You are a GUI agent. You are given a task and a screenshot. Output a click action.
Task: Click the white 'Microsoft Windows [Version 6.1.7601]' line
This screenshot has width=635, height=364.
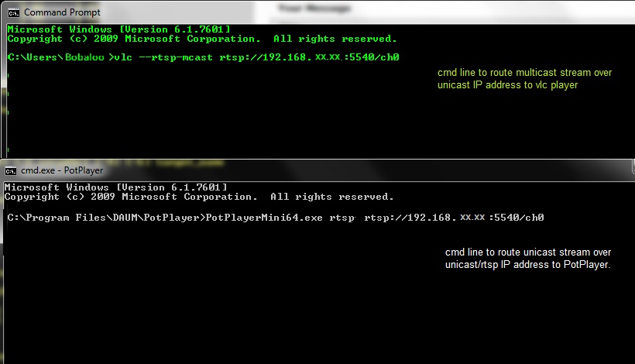tap(116, 187)
